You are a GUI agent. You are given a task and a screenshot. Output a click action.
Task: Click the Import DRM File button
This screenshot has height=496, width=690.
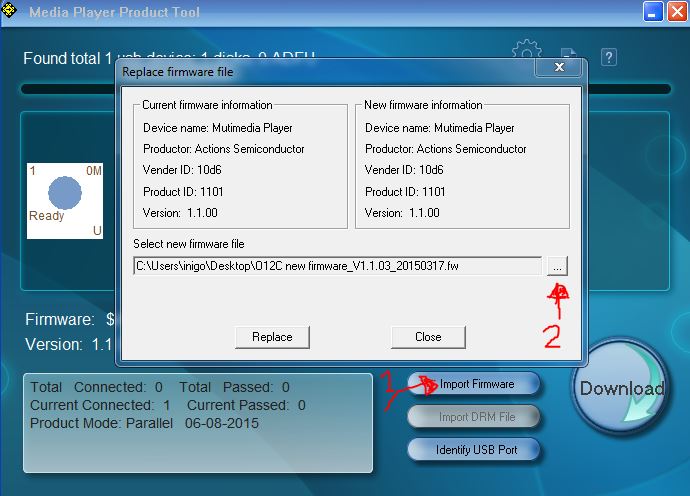(476, 417)
